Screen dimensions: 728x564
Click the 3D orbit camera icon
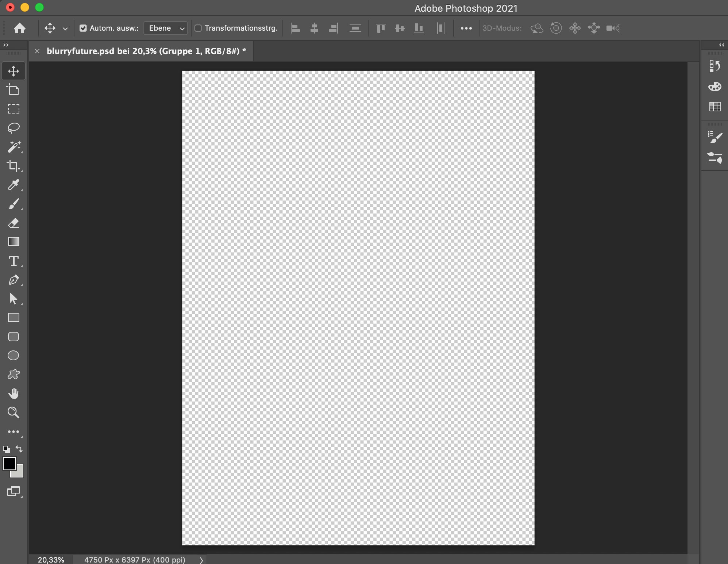pyautogui.click(x=537, y=28)
